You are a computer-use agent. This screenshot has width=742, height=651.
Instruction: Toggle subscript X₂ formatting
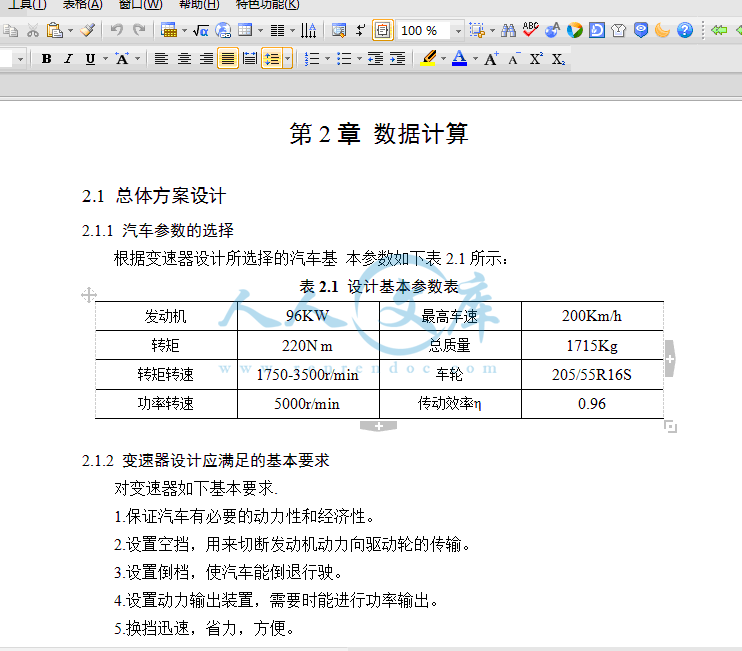558,59
